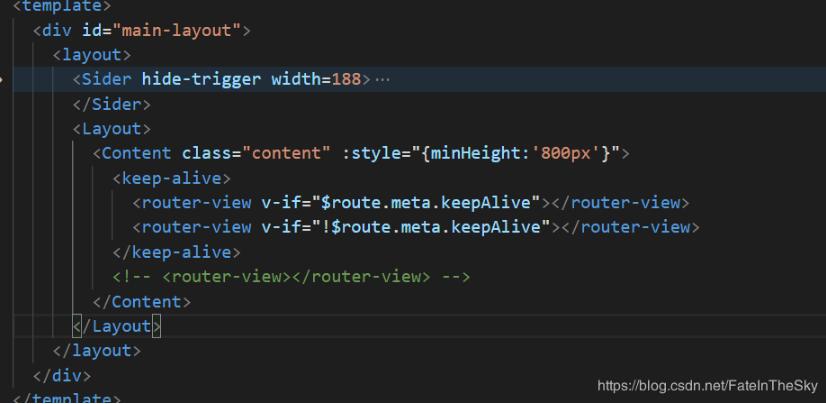
Task: Click the bracket-highlighted closing Layout tag
Action: 116,326
